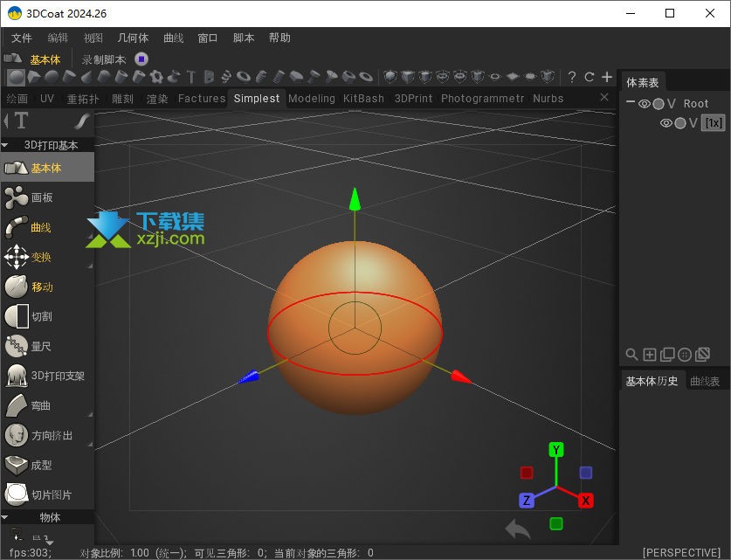Select the text primitive T icon in toolbar

coord(190,77)
